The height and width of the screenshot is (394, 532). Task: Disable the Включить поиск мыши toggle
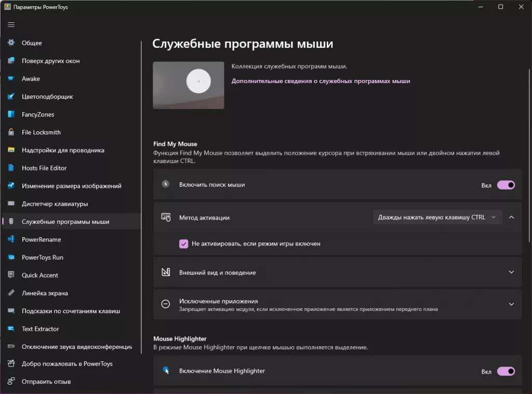click(506, 185)
